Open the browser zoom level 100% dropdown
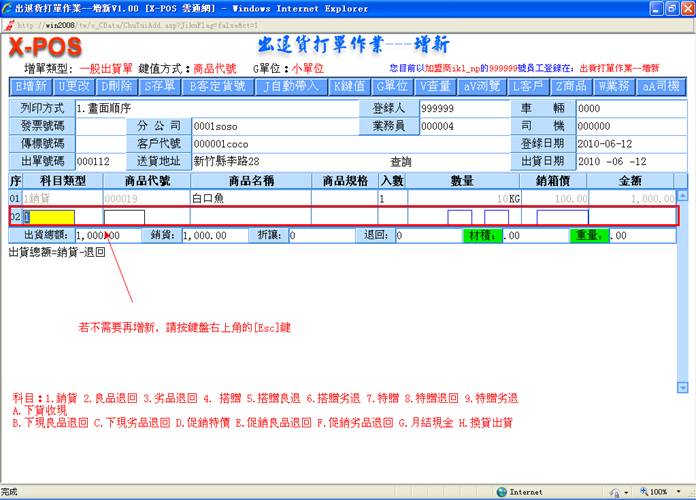This screenshot has height=500, width=696. 659,492
